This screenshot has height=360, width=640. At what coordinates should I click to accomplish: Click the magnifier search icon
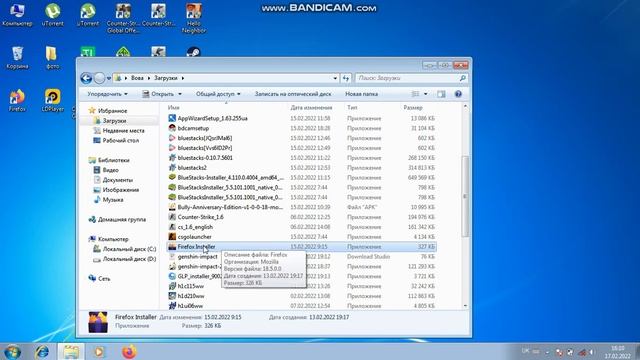(x=462, y=78)
